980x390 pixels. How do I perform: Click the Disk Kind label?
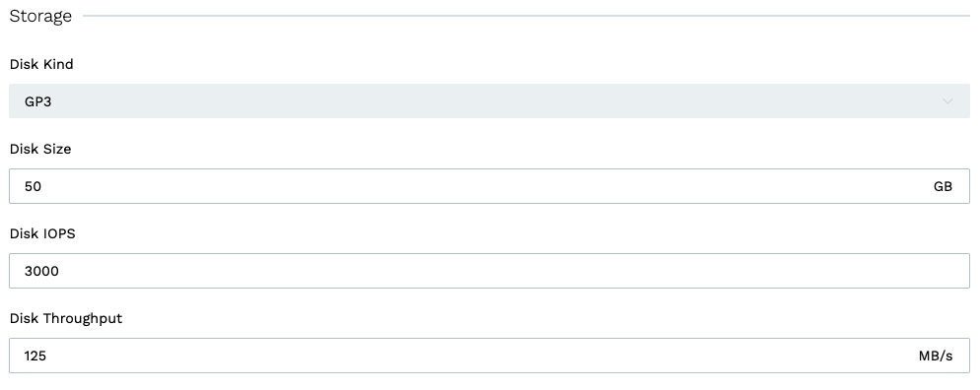41,64
